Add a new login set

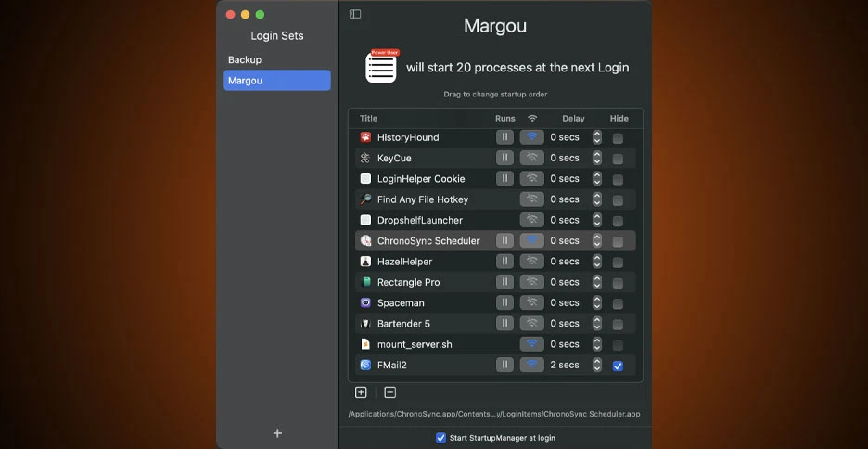point(278,433)
